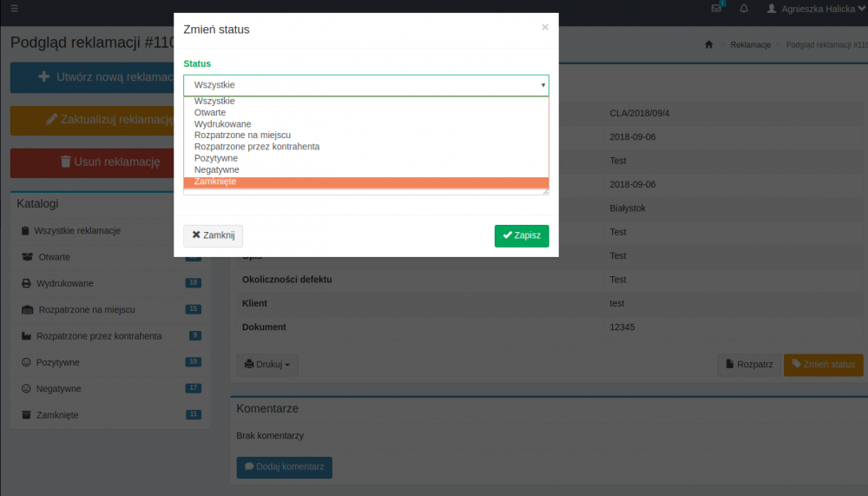Click Reklamacje breadcrumb link
The height and width of the screenshot is (496, 868).
click(x=750, y=44)
